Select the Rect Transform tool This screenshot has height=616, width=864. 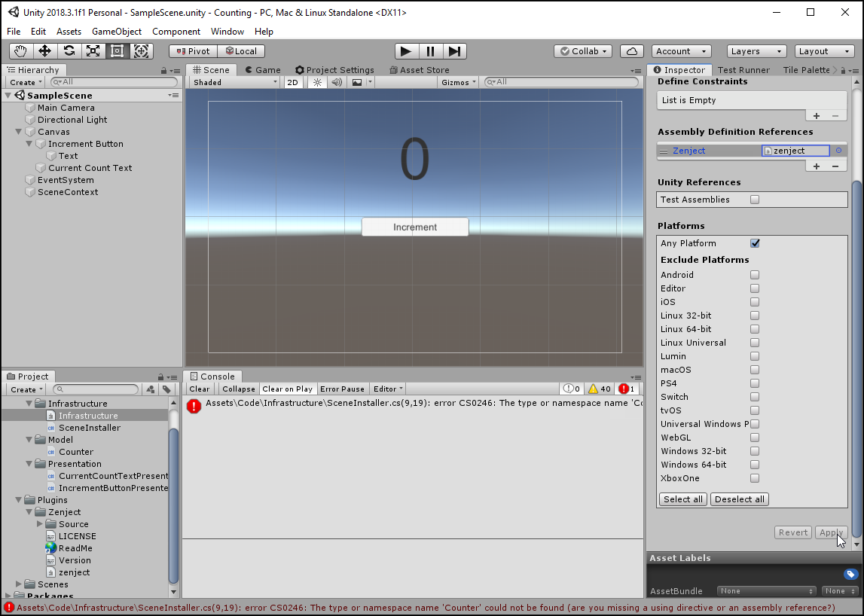(117, 51)
